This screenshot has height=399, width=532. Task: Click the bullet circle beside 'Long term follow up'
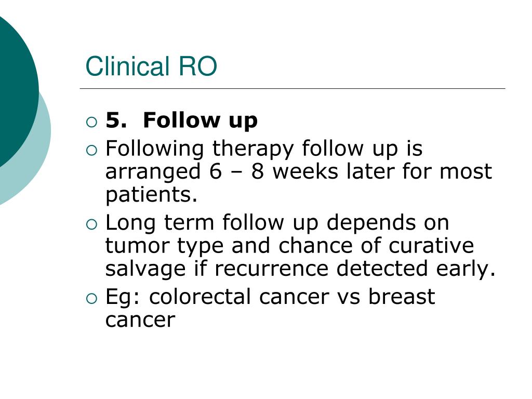click(91, 224)
